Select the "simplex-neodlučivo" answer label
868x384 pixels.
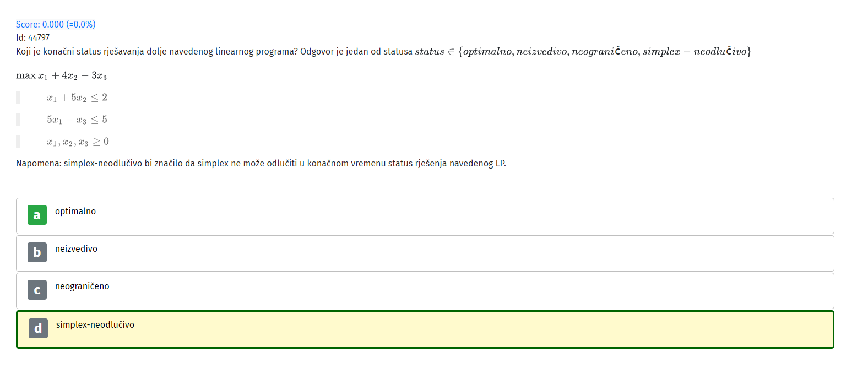[x=95, y=325]
